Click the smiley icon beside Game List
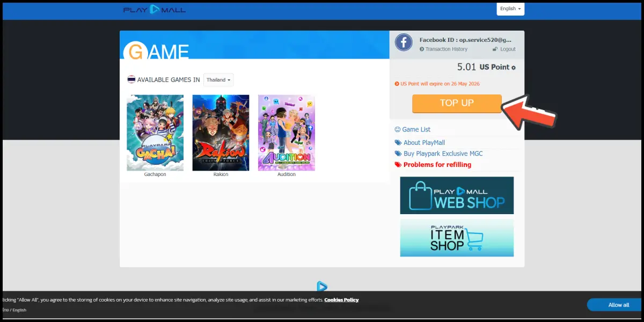 coord(398,129)
